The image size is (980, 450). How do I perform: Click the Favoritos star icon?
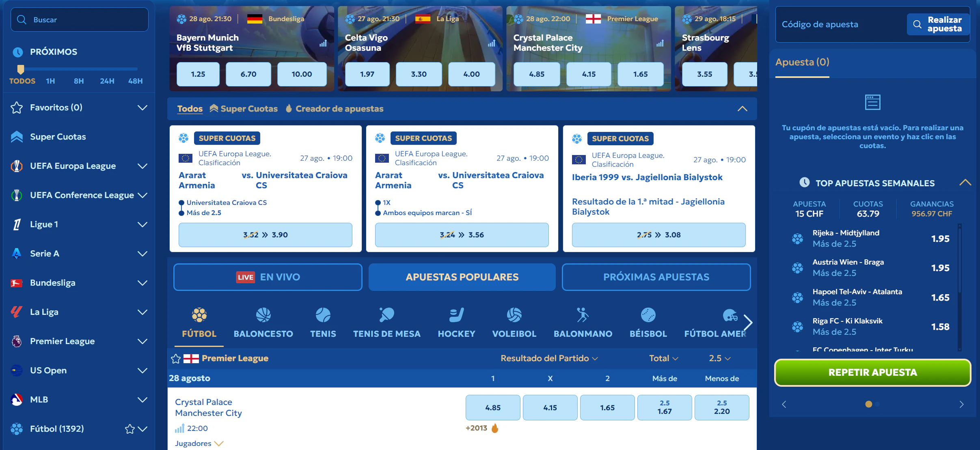pyautogui.click(x=17, y=108)
